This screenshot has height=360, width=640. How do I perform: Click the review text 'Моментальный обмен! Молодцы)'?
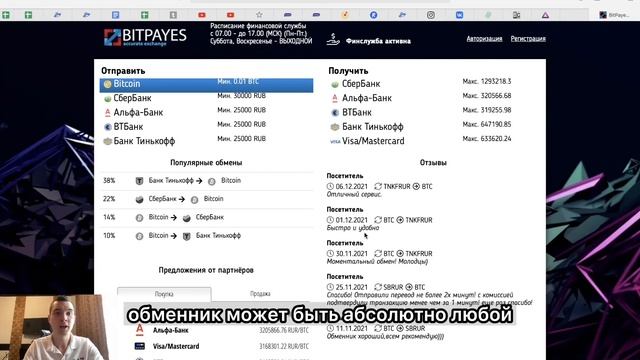coord(377,261)
